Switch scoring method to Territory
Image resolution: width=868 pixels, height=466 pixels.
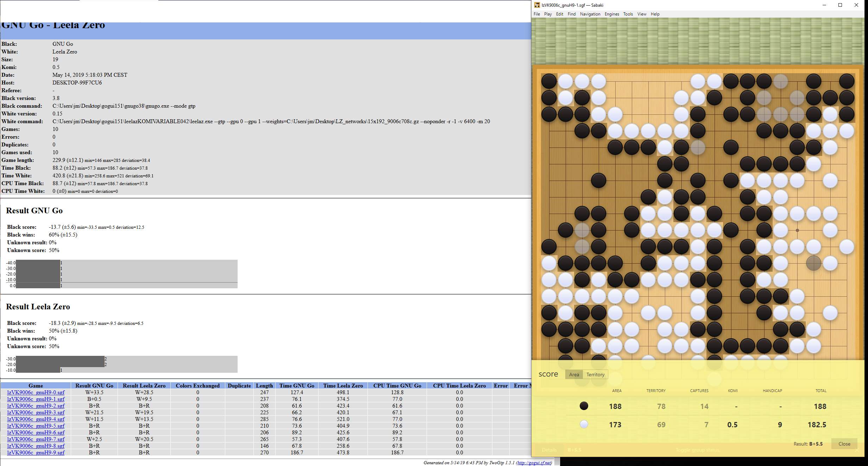(x=595, y=374)
